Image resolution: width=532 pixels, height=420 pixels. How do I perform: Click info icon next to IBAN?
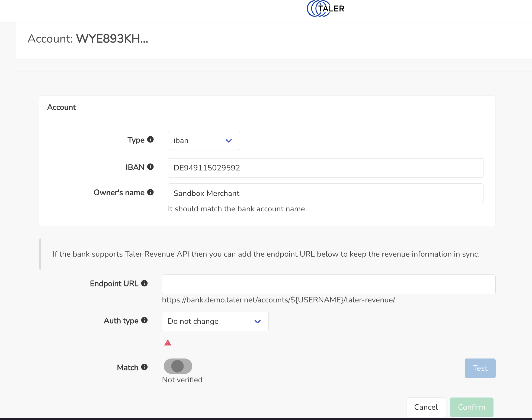(150, 167)
